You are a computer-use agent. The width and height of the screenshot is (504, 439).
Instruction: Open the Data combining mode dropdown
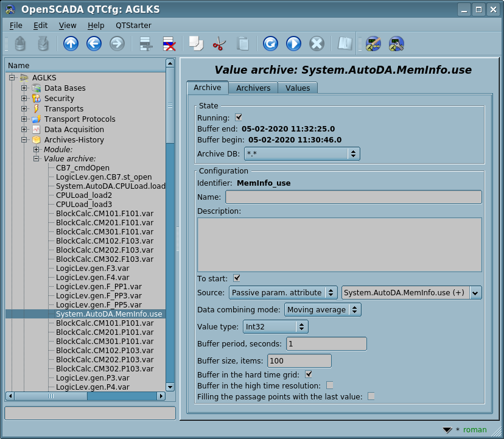point(323,310)
